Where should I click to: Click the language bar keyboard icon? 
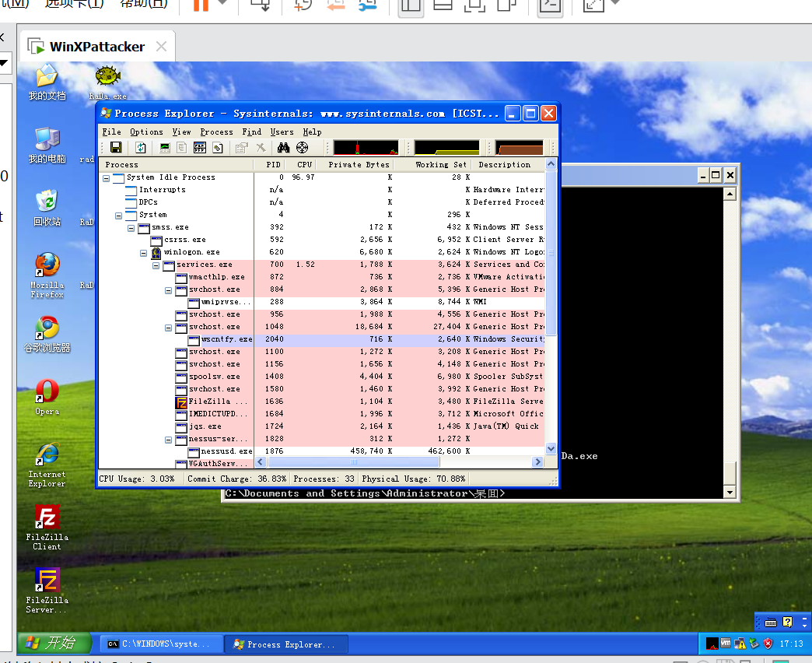point(771,622)
